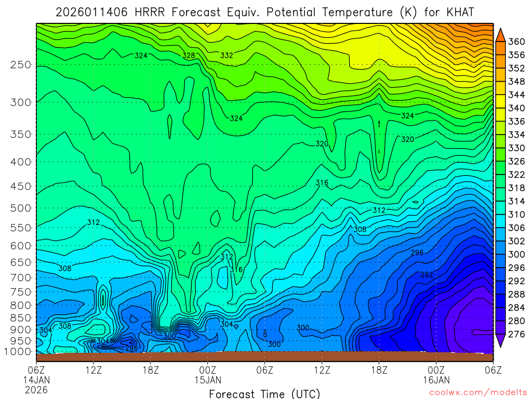This screenshot has width=532, height=399.
Task: Click the 344 colorbar value
Action: (x=516, y=95)
